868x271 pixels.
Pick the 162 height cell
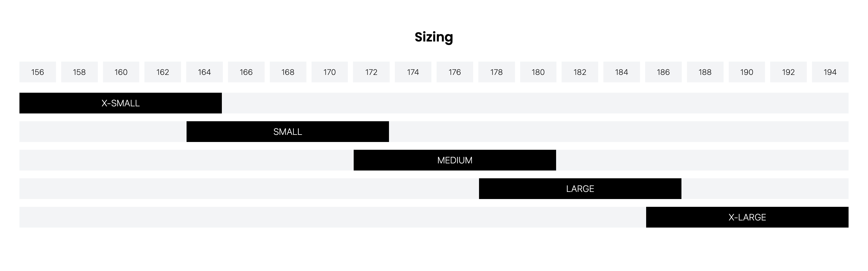[x=162, y=72]
